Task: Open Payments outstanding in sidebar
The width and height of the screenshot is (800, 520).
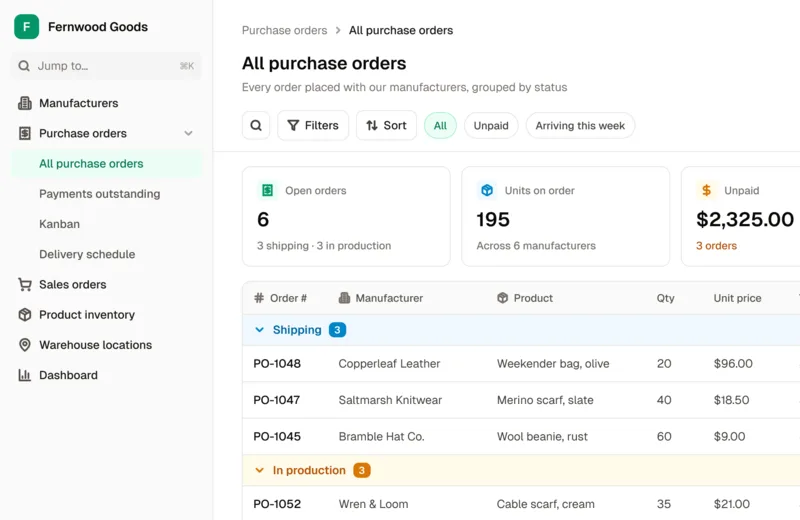Action: 99,194
